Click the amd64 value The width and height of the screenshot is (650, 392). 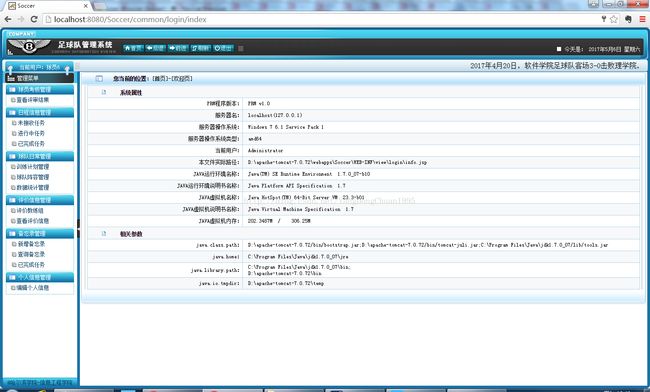point(255,139)
